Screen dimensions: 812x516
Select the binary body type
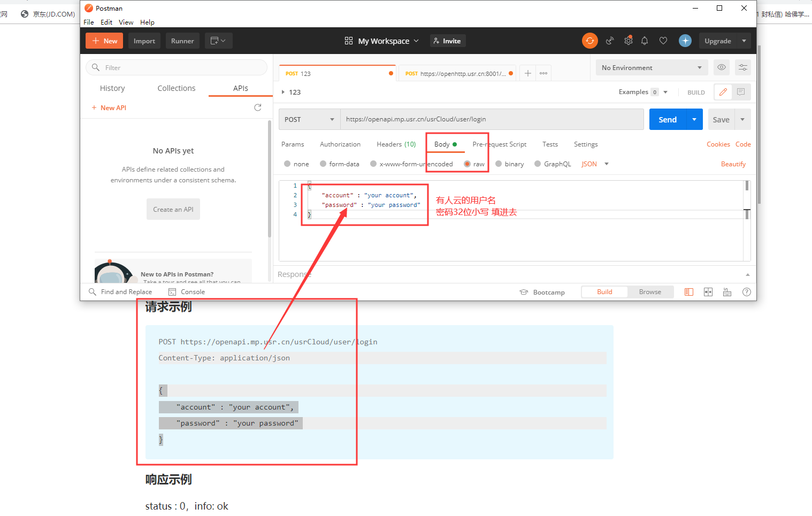pos(499,164)
